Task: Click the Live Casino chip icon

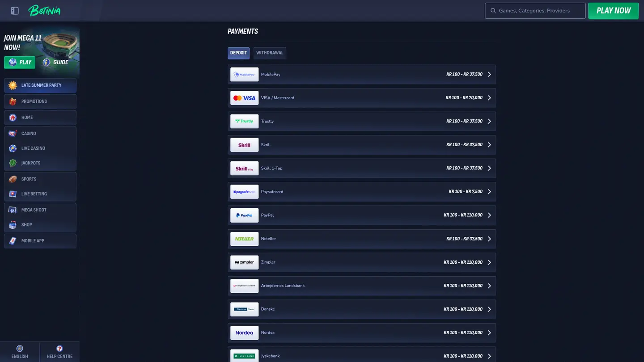Action: tap(13, 148)
